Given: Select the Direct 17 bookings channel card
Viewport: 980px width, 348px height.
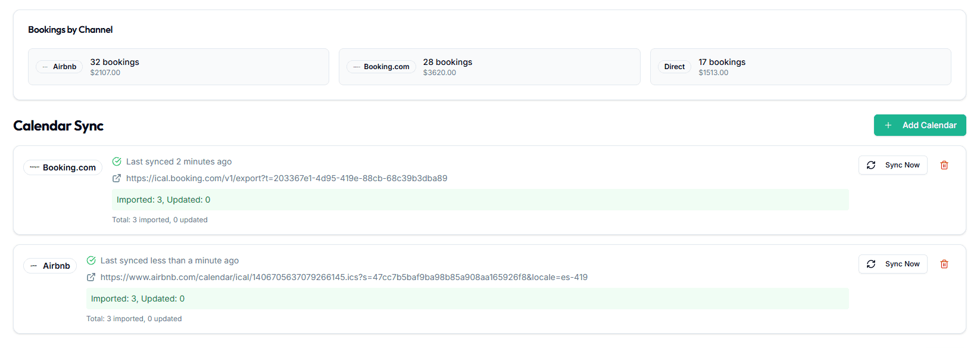Looking at the screenshot, I should pyautogui.click(x=800, y=67).
